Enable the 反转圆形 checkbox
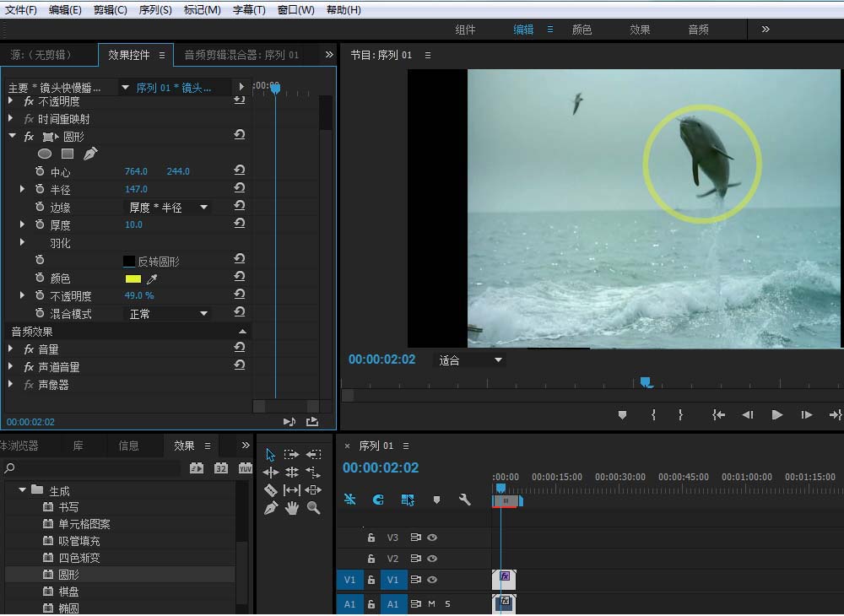 coord(129,262)
